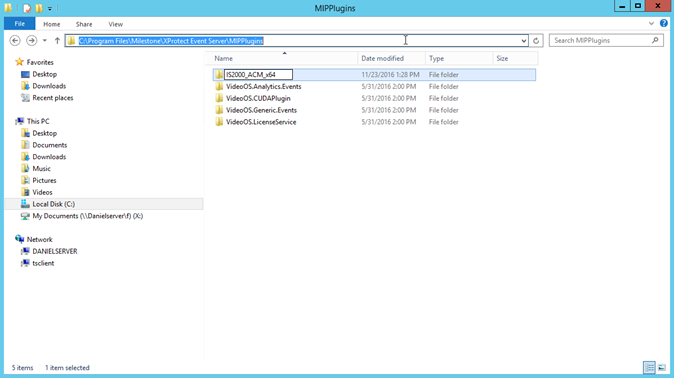Open the View ribbon tab
The width and height of the screenshot is (674, 378).
(115, 24)
